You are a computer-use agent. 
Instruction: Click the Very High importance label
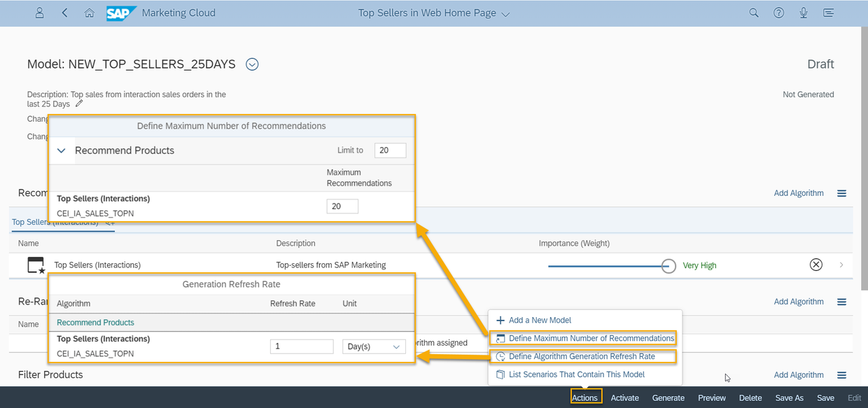click(699, 265)
